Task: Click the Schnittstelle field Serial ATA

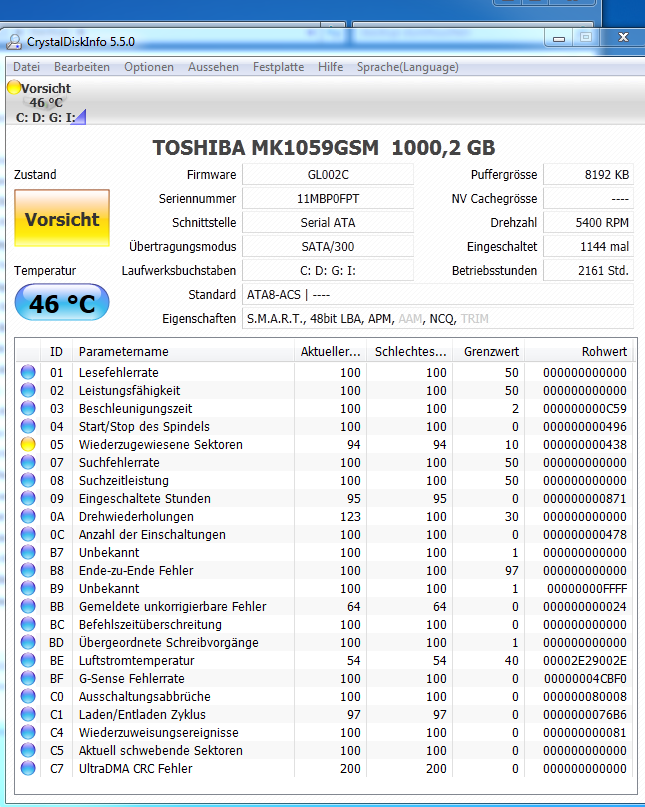Action: (x=328, y=222)
